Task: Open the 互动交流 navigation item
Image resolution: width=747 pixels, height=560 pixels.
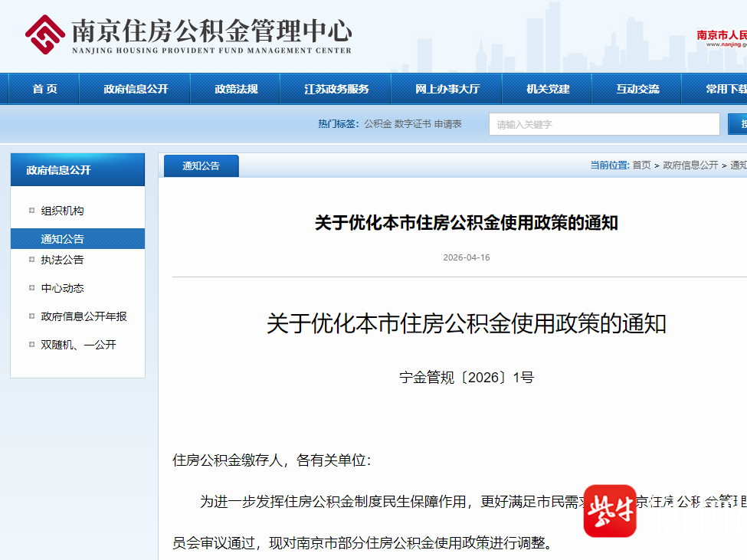Action: [637, 89]
